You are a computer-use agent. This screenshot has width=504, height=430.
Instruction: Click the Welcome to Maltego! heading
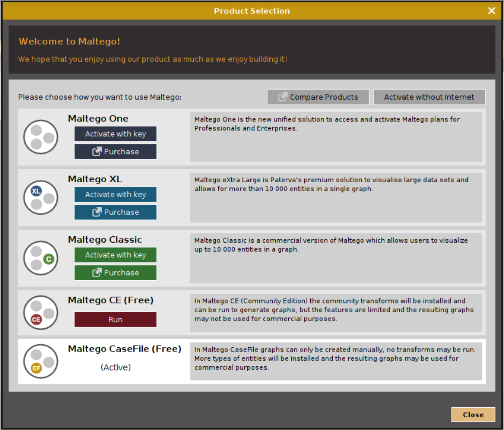click(69, 41)
